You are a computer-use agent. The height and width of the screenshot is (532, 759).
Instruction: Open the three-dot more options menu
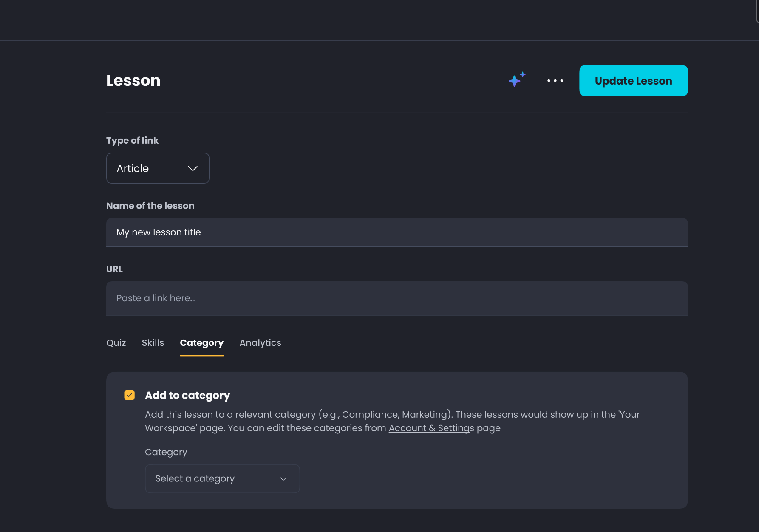(555, 81)
